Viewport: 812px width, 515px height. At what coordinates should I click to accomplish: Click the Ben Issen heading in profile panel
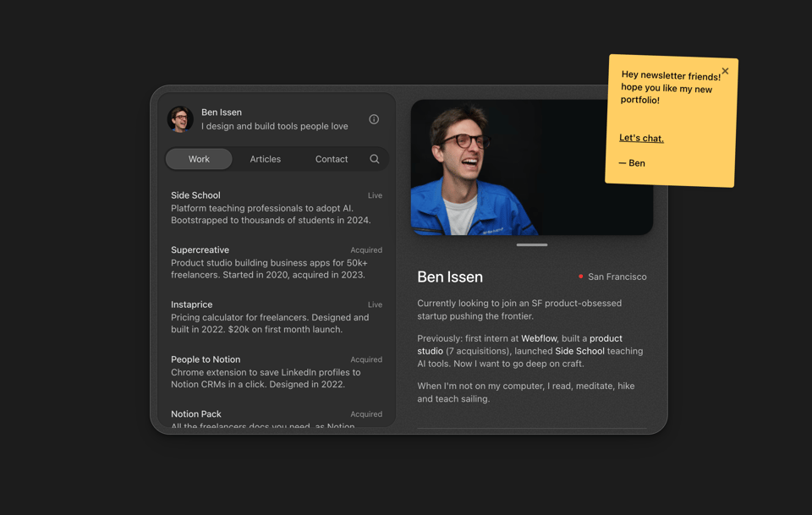tap(450, 277)
